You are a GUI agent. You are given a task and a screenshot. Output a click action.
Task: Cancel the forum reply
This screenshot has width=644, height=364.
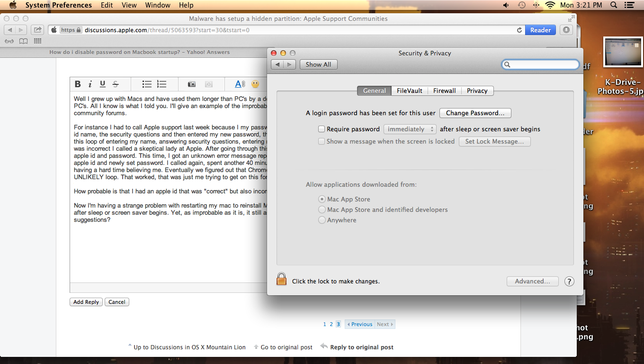[x=117, y=302]
